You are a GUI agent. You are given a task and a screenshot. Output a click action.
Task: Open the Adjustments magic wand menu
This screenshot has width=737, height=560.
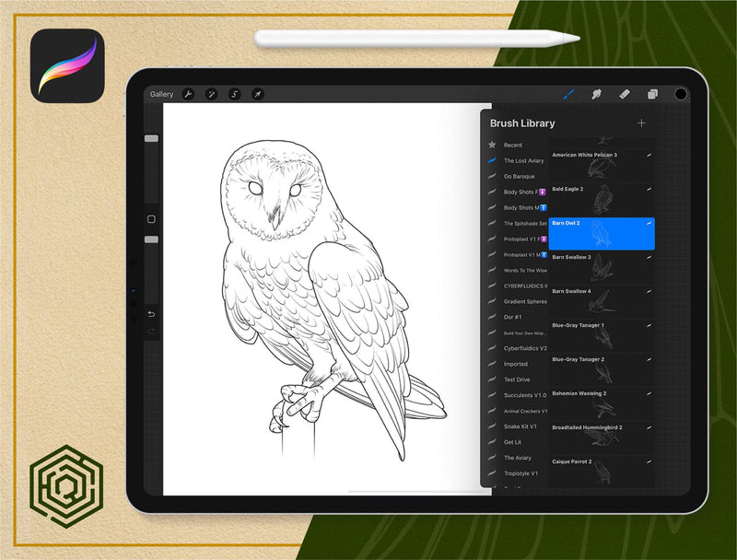click(211, 94)
